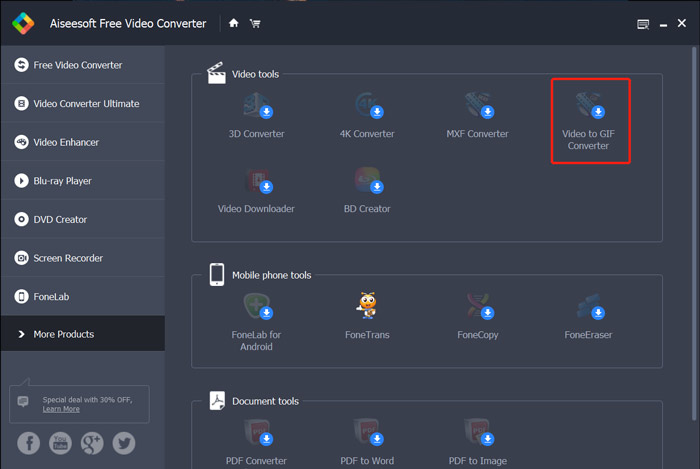
Task: Select the BD Creator icon
Action: [369, 181]
